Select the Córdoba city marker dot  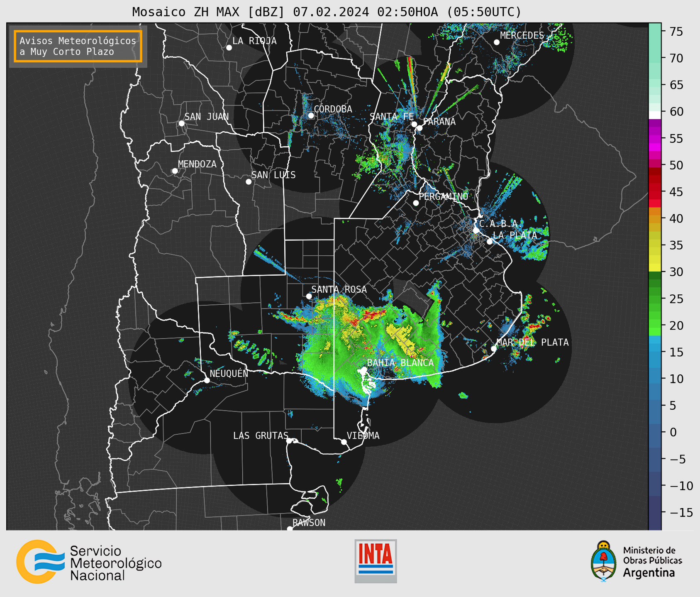311,115
